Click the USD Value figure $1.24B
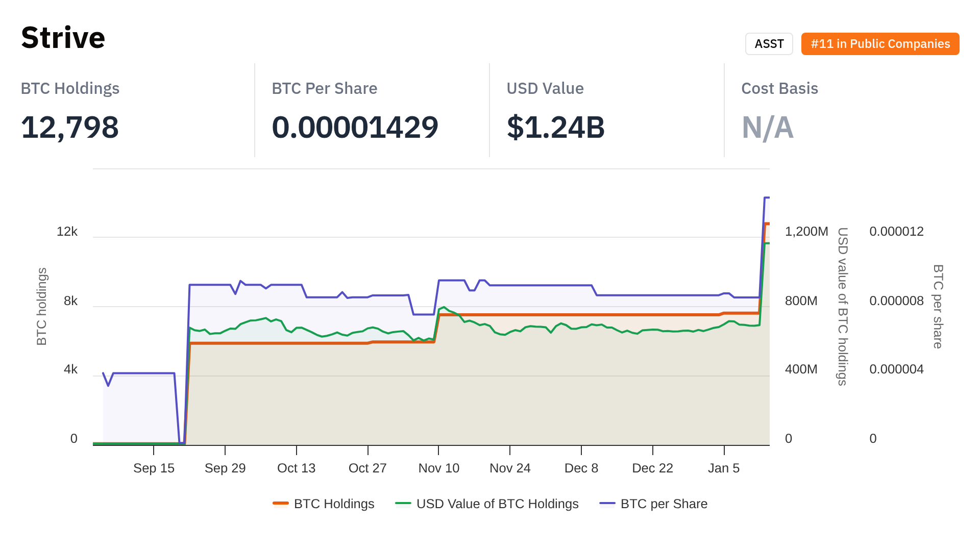The width and height of the screenshot is (980, 551). [555, 128]
